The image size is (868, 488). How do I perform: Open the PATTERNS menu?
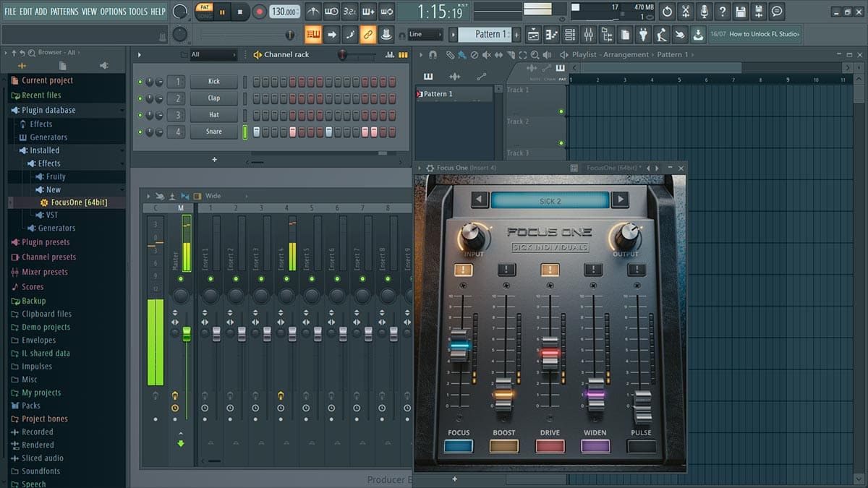[64, 12]
